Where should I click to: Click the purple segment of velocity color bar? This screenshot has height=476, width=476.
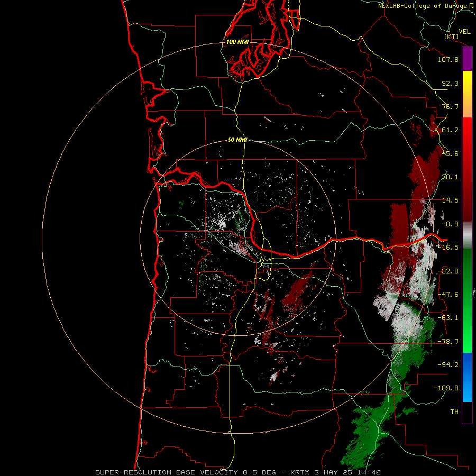(x=467, y=59)
